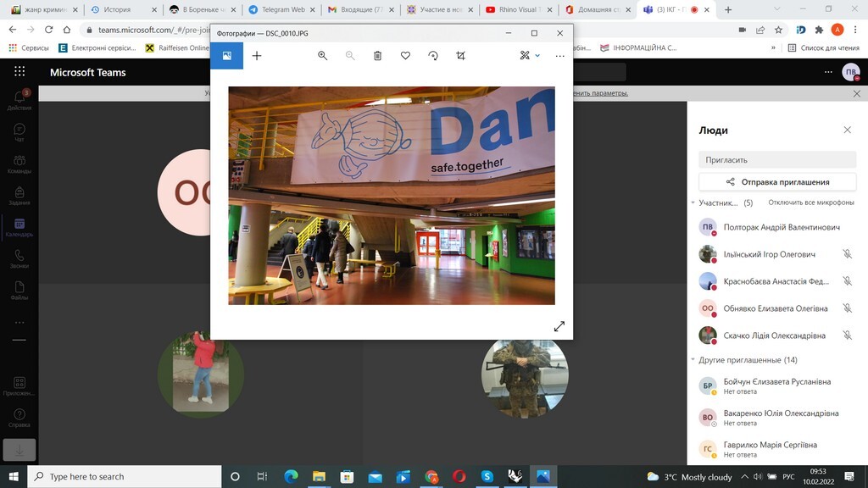Switch to the Rhino Visual browser tab
Screen dimensions: 868x488
(x=518, y=10)
